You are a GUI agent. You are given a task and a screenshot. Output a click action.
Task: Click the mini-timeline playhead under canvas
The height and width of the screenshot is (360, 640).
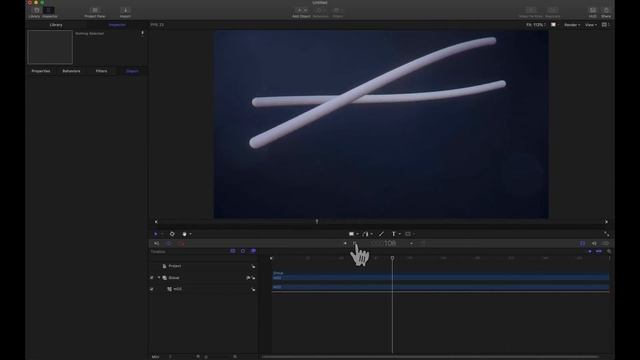tap(317, 221)
